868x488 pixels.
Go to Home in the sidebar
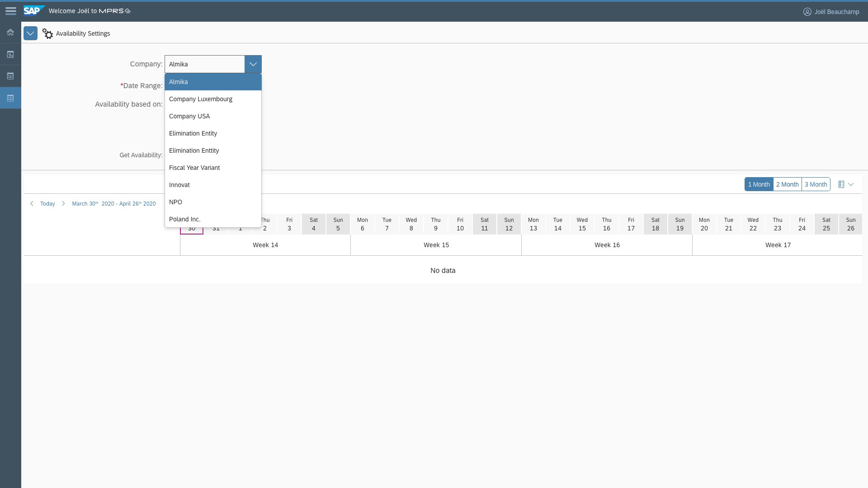click(10, 33)
